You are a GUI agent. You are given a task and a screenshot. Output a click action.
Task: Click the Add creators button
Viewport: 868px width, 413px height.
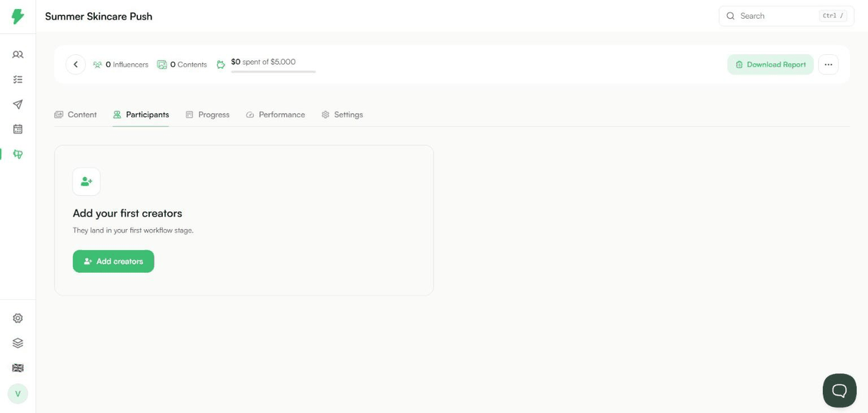coord(114,262)
